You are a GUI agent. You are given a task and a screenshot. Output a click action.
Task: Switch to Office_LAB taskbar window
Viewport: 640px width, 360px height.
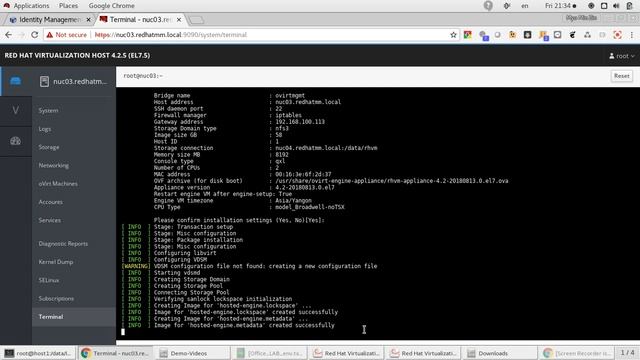[x=269, y=353]
